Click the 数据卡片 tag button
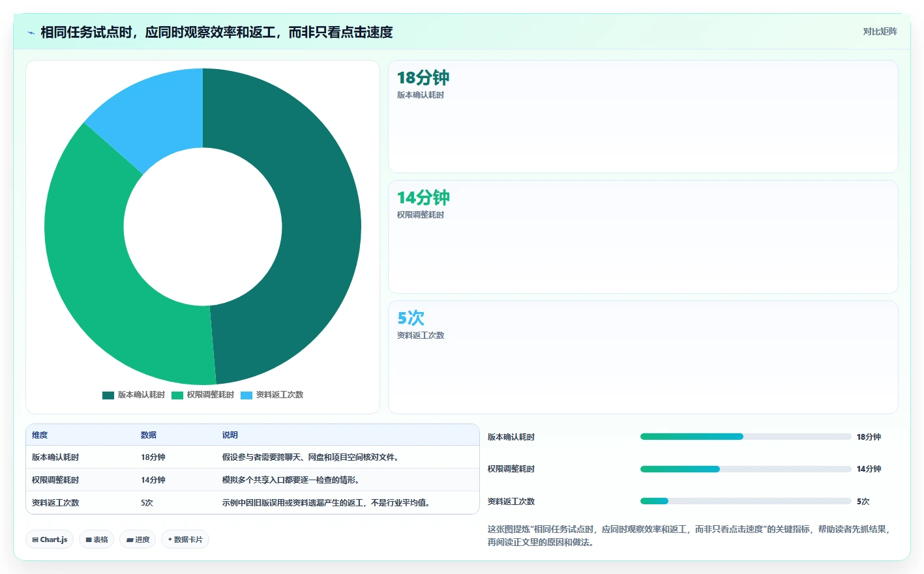Viewport: 924px width, 574px height. click(185, 539)
